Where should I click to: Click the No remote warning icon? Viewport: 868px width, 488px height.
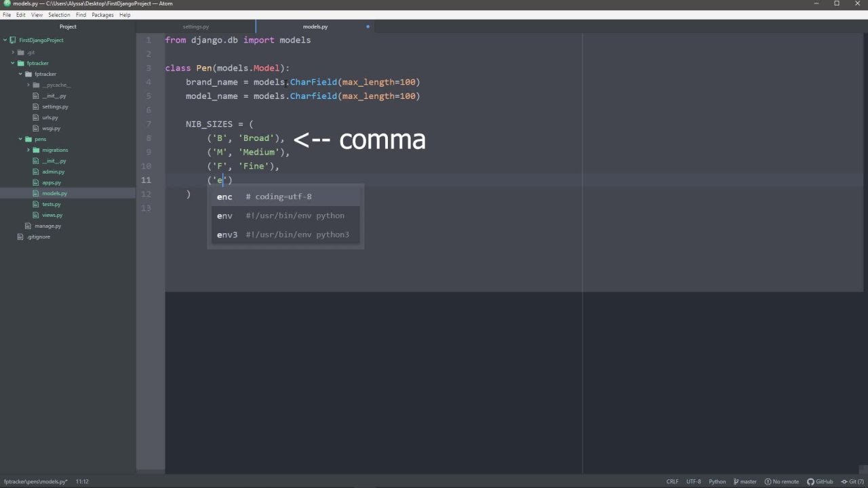(x=768, y=482)
